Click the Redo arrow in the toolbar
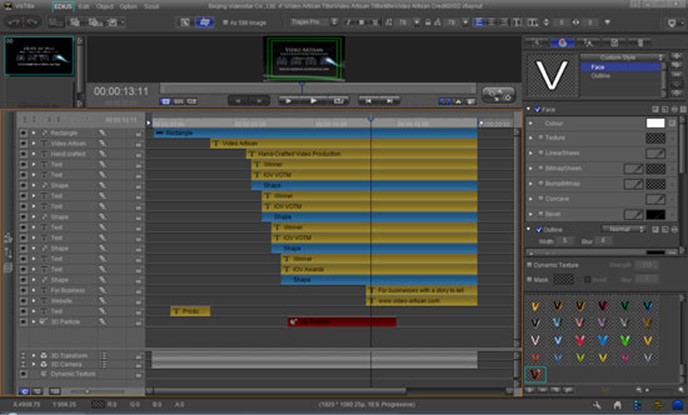Screen dimensions: 688x415 click(x=32, y=22)
